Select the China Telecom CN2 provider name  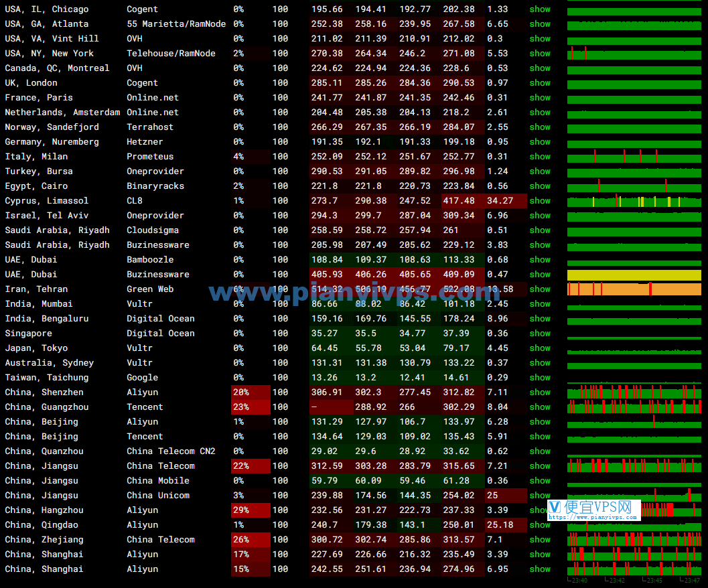pos(171,451)
